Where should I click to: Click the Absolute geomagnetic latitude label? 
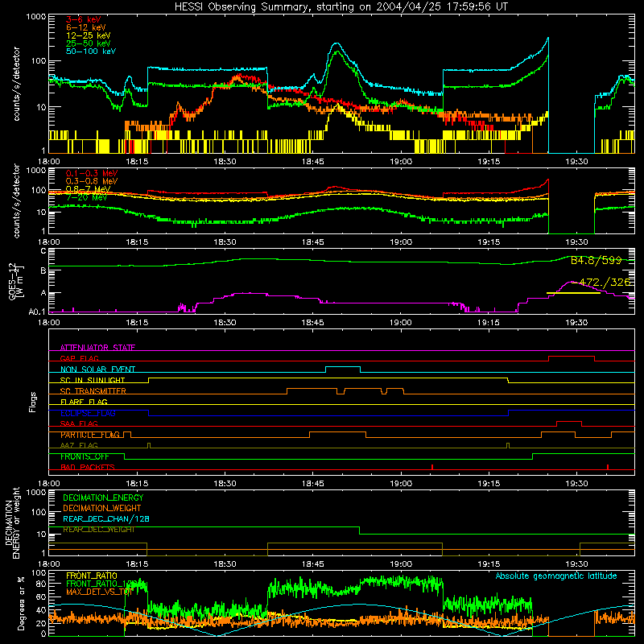[556, 576]
